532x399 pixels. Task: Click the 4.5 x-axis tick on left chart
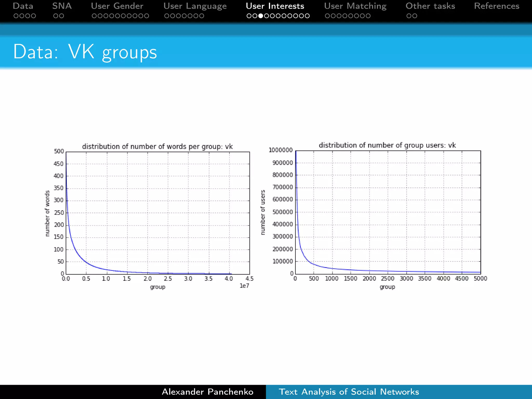[249, 279]
